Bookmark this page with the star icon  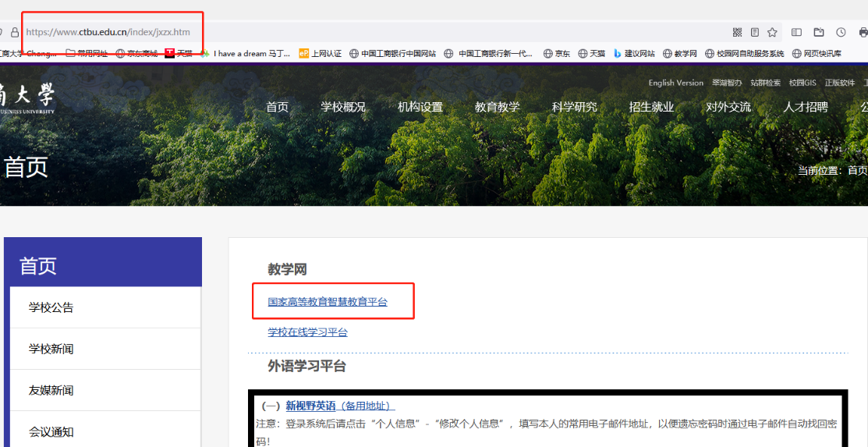click(x=772, y=32)
